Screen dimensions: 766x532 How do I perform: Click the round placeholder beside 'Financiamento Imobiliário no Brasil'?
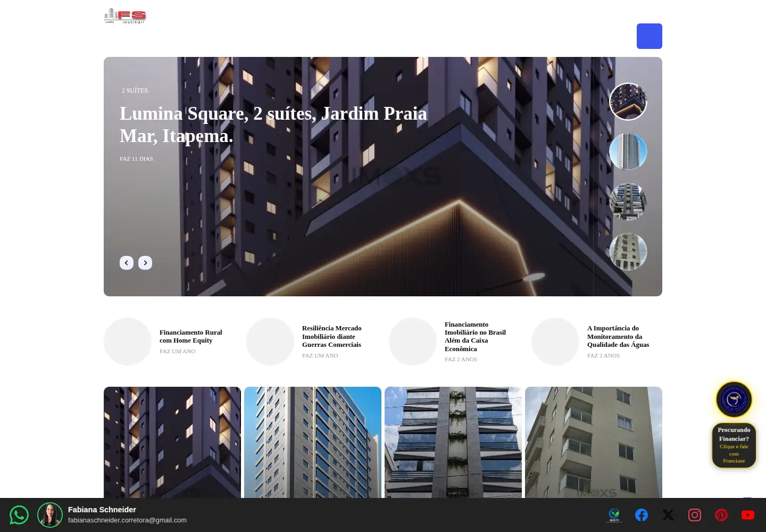click(413, 342)
